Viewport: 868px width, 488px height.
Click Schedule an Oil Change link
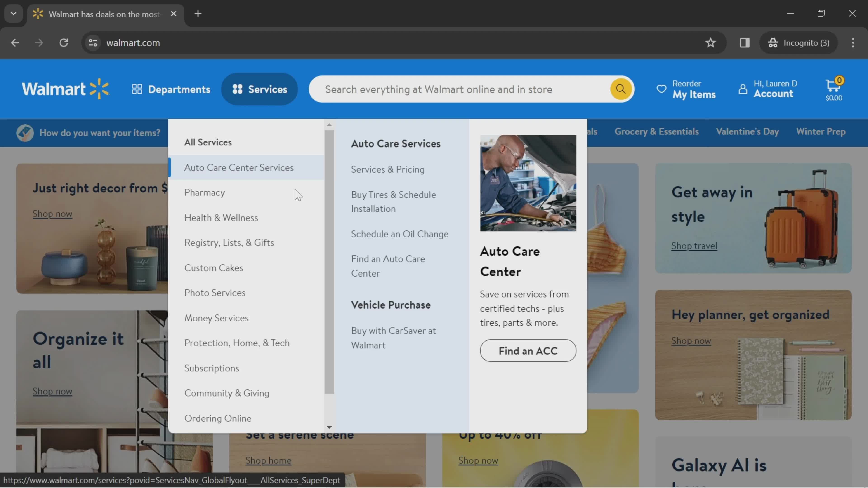[x=399, y=234]
